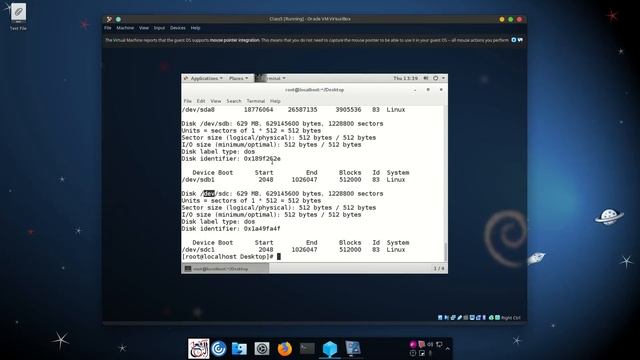
Task: Open the VirtualBox Devices menu
Action: (x=178, y=28)
